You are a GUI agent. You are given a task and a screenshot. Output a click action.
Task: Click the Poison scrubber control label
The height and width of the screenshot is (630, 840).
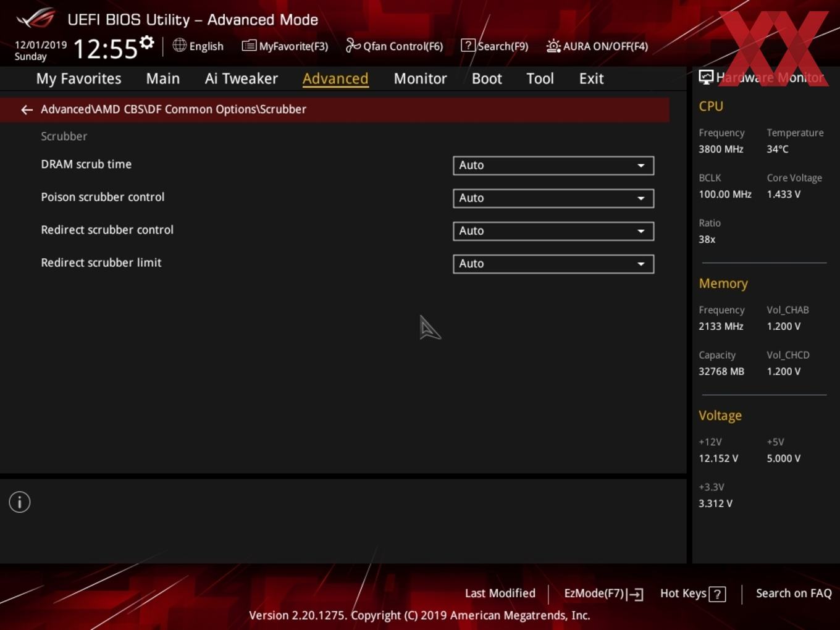[x=103, y=197]
